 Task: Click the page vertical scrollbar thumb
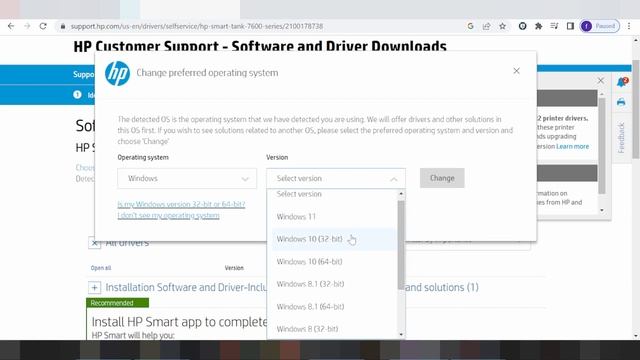tap(636, 109)
